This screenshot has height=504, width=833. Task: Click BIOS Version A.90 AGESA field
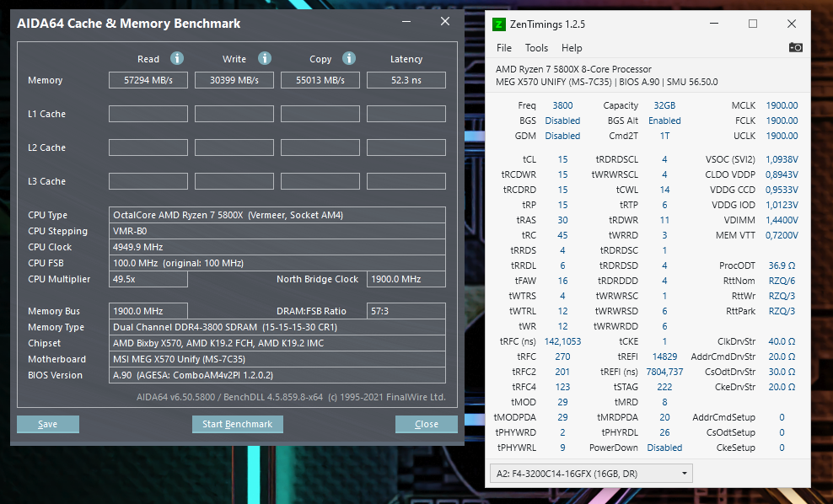(x=277, y=375)
